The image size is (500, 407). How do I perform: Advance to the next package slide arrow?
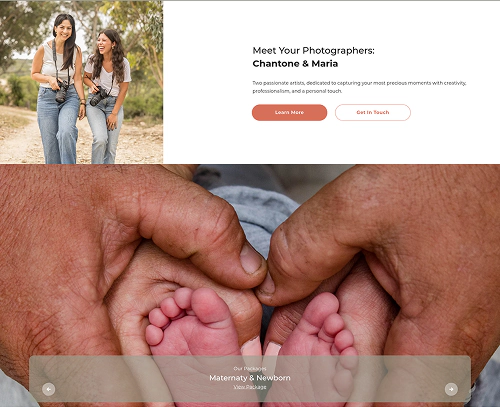click(451, 389)
